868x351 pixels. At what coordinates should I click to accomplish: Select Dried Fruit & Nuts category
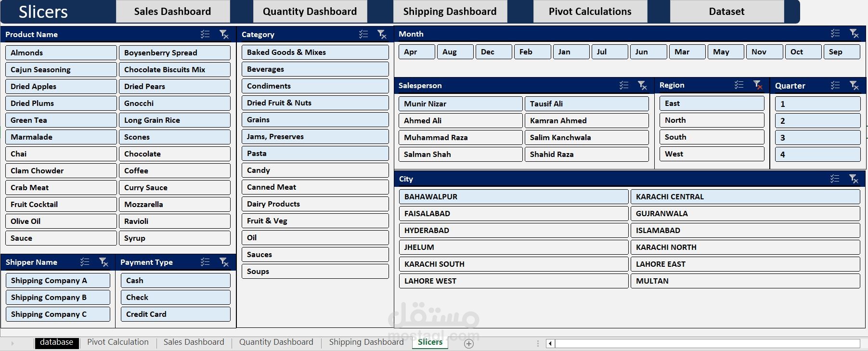[315, 103]
